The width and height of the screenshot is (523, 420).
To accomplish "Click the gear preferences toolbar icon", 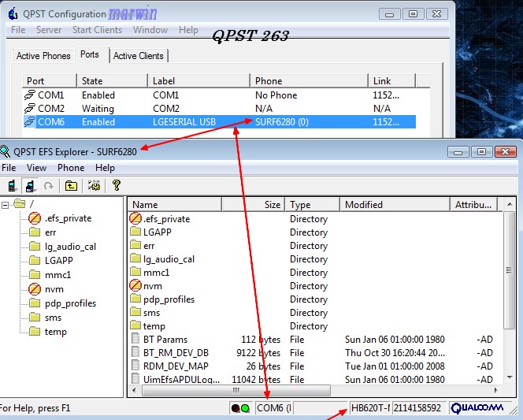I will click(94, 185).
